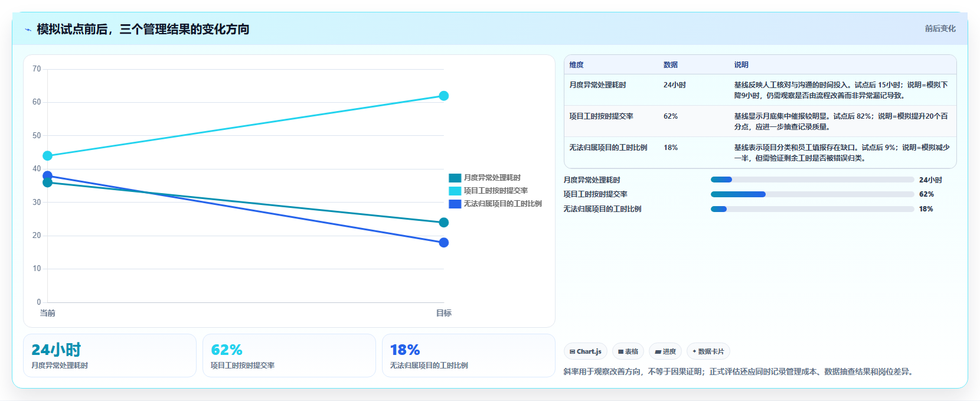The height and width of the screenshot is (401, 980).
Task: Click the 24小时 value next to progress bar
Action: point(930,180)
